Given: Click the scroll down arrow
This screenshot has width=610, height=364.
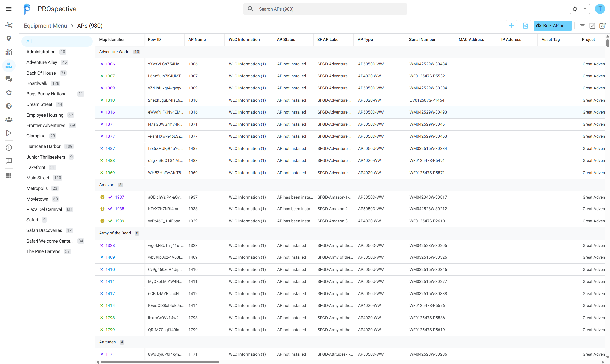Looking at the screenshot, I should [608, 357].
